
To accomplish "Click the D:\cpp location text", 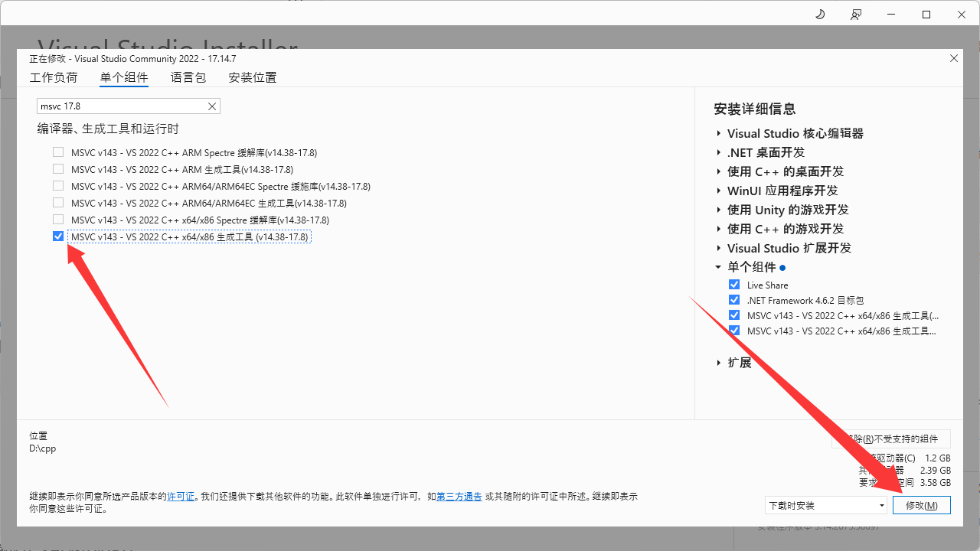I will pos(43,448).
